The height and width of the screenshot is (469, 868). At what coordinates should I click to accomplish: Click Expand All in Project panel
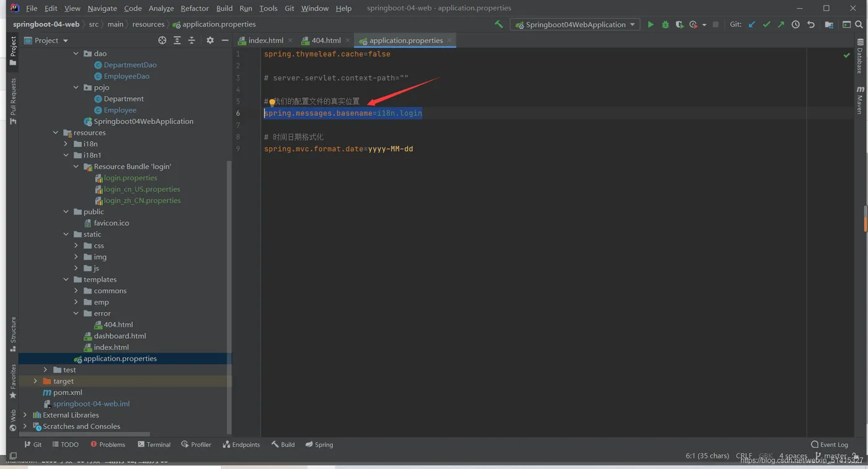click(177, 40)
